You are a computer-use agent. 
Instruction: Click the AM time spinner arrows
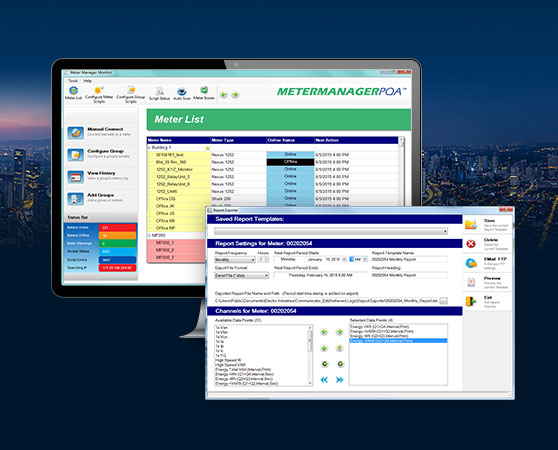point(365,260)
